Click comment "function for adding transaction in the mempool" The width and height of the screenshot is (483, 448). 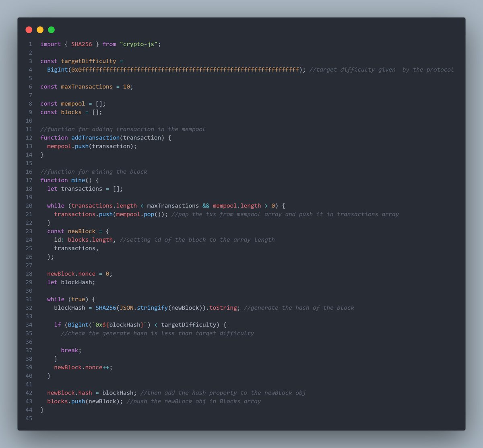coord(123,129)
